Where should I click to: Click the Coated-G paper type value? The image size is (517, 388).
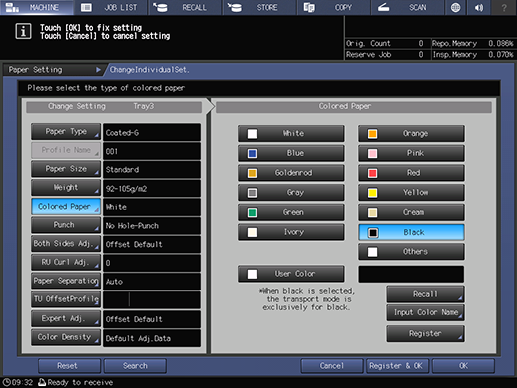click(x=152, y=132)
